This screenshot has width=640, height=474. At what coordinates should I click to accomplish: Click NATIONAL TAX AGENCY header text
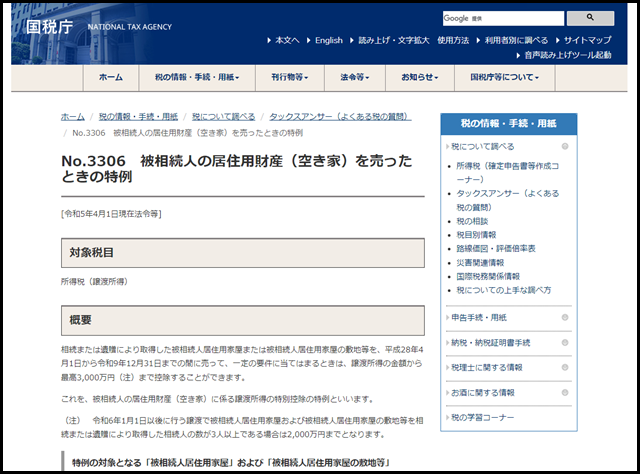point(129,27)
